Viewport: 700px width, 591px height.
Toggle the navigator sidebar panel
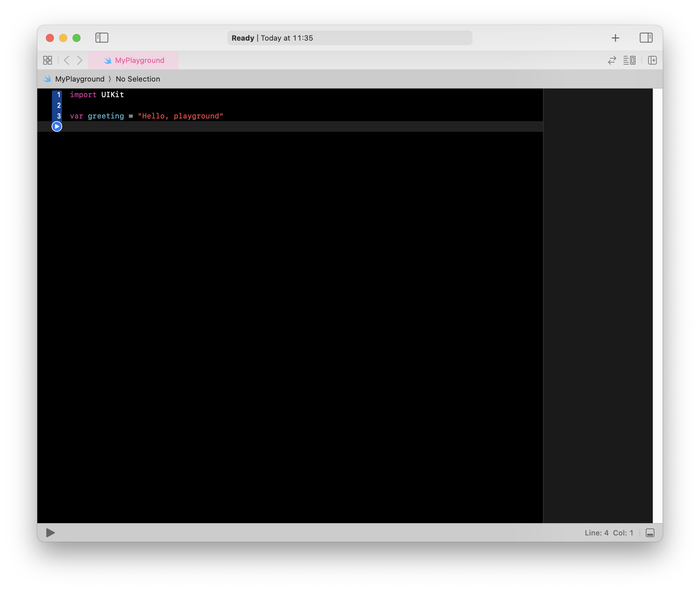pyautogui.click(x=102, y=38)
